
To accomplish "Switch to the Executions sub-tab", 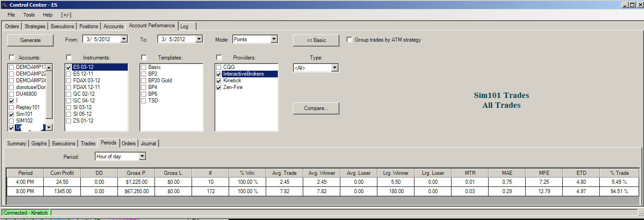I will click(x=64, y=144).
